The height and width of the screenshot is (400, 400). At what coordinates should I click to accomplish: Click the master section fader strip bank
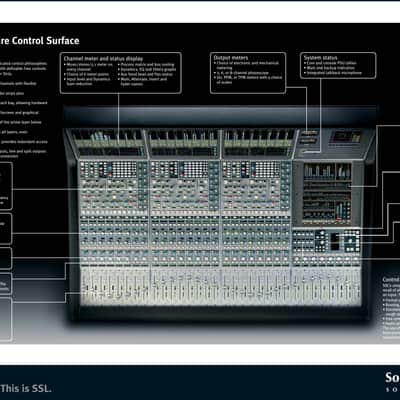tap(327, 285)
